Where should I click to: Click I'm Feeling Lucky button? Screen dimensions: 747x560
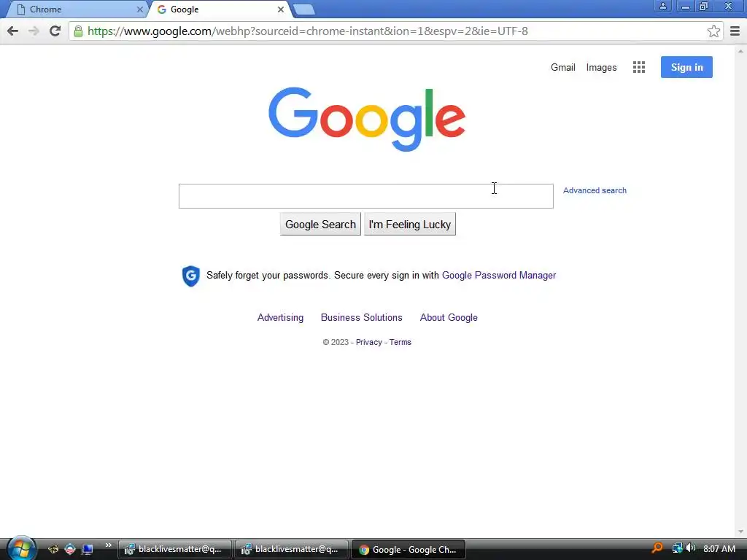(x=410, y=225)
